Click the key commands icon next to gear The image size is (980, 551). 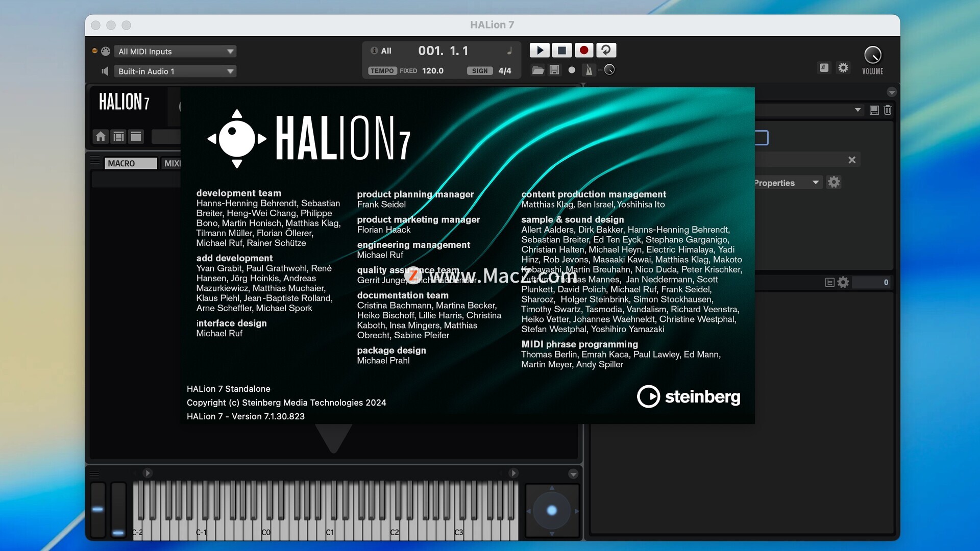pyautogui.click(x=824, y=67)
